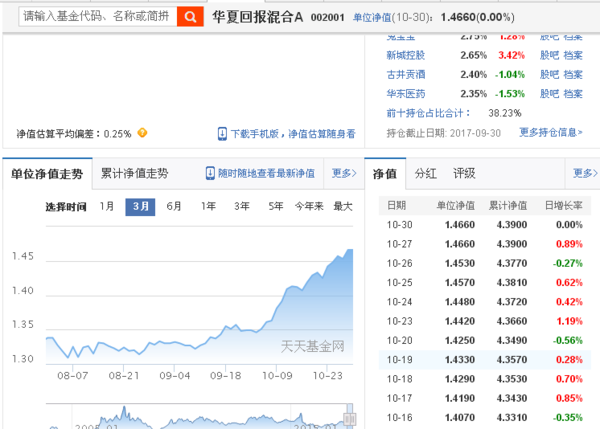
Task: Open the 更多持仓信息 link
Action: click(x=551, y=132)
